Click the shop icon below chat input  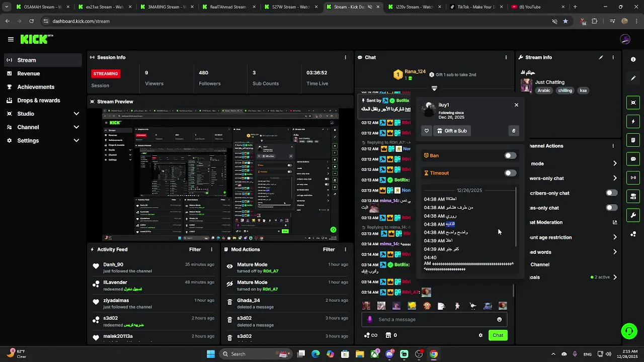[388, 335]
